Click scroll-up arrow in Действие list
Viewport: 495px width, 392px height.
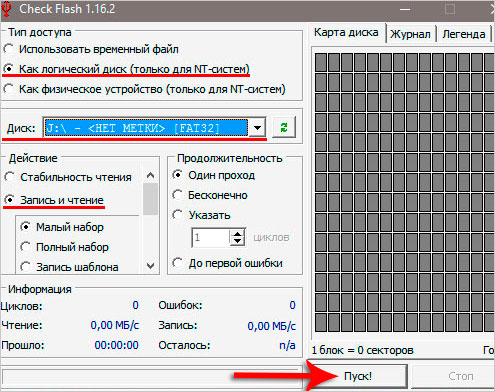click(150, 175)
